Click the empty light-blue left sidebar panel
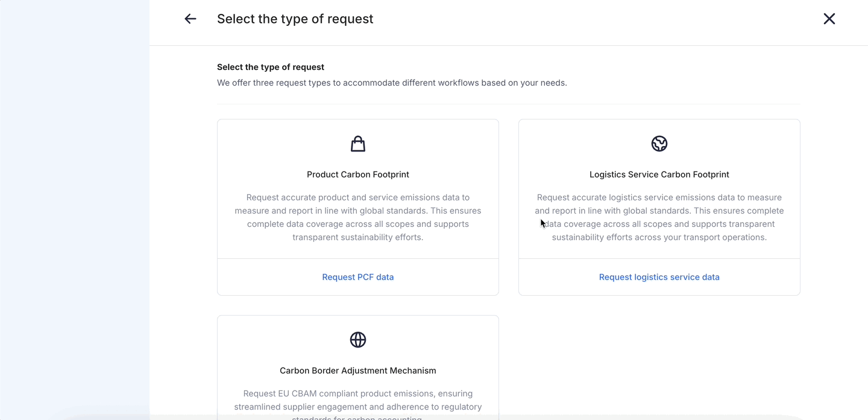The image size is (868, 420). pyautogui.click(x=75, y=211)
